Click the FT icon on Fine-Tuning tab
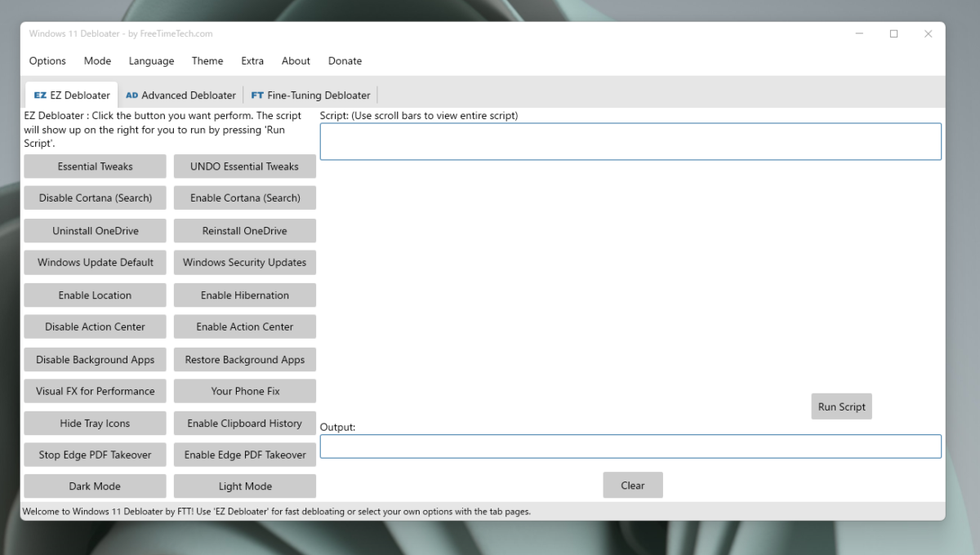980x555 pixels. (x=257, y=95)
